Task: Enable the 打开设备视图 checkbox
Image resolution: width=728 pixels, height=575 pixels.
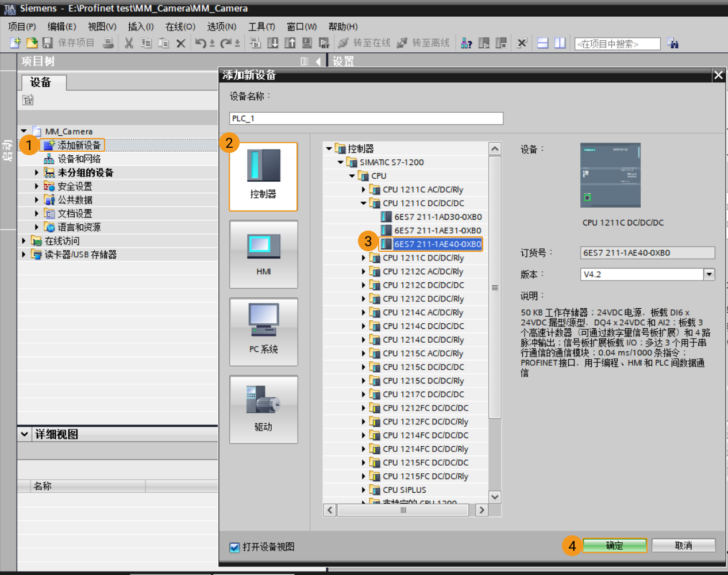Action: [x=233, y=548]
